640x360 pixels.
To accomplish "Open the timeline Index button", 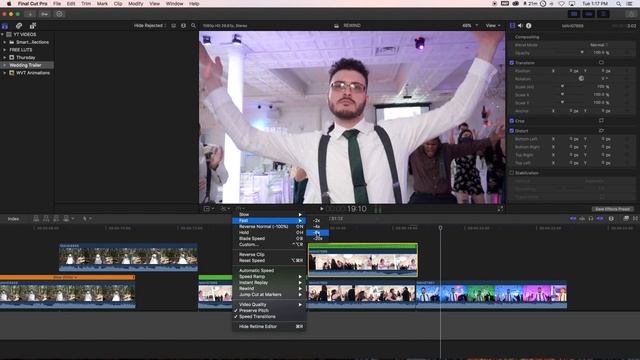I will pos(13,219).
